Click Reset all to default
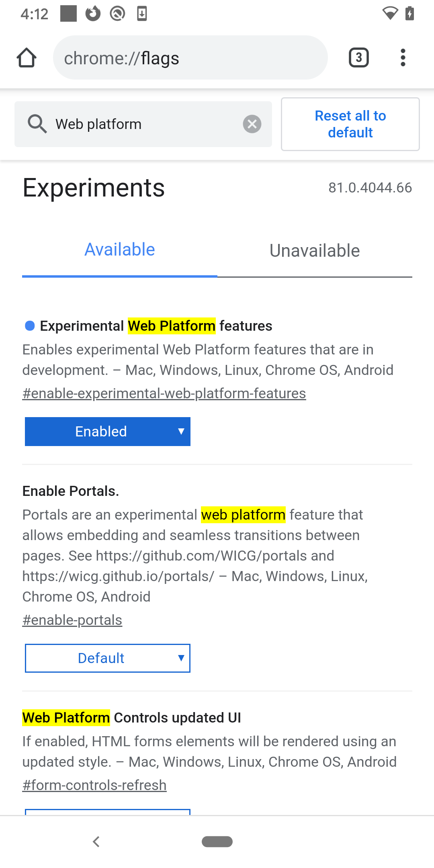The image size is (434, 868). point(350,124)
